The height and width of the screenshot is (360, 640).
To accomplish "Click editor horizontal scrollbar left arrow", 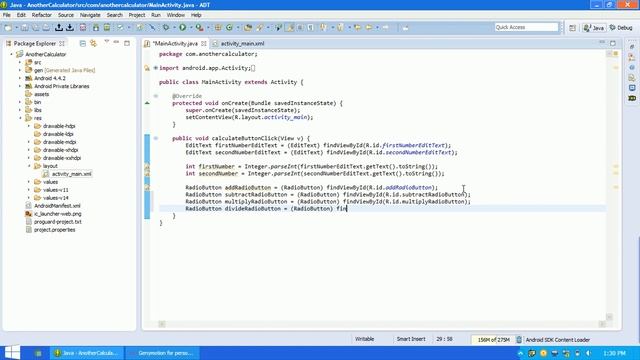I will pyautogui.click(x=162, y=324).
